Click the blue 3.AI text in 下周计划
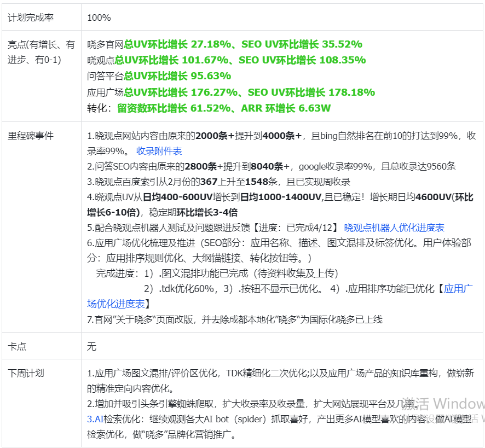This screenshot has height=448, width=485. click(x=95, y=419)
